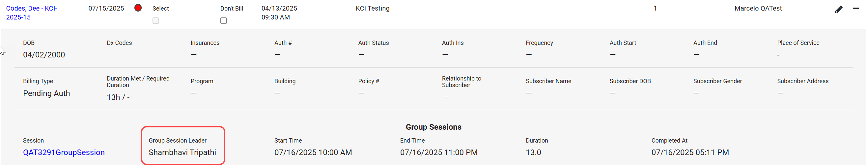The height and width of the screenshot is (165, 868).
Task: Click the Start Time value 07/16/2025 10:00 AM
Action: (x=313, y=152)
